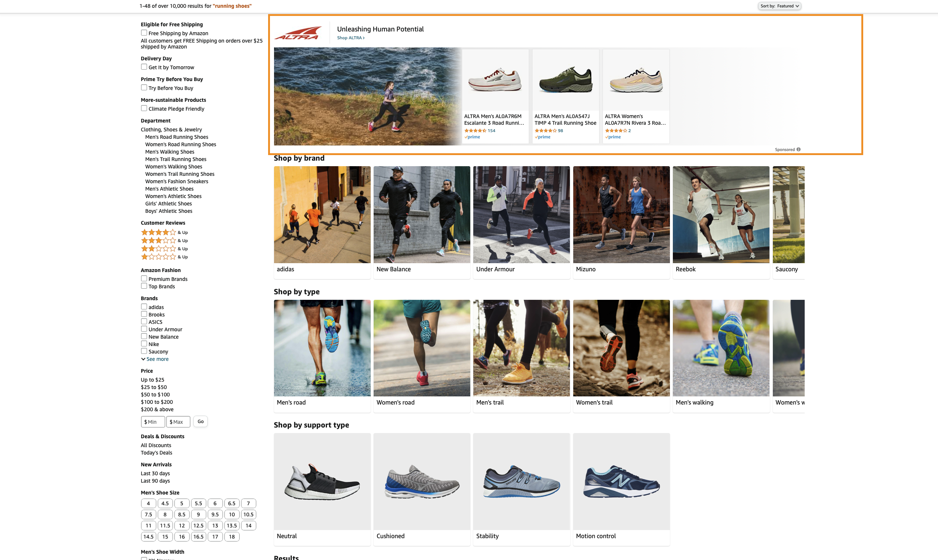This screenshot has height=560, width=938.
Task: Open the Men's trail type card
Action: coord(521,356)
